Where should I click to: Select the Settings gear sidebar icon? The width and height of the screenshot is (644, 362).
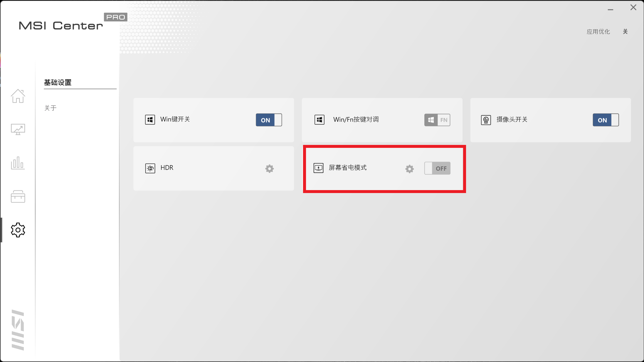click(18, 230)
